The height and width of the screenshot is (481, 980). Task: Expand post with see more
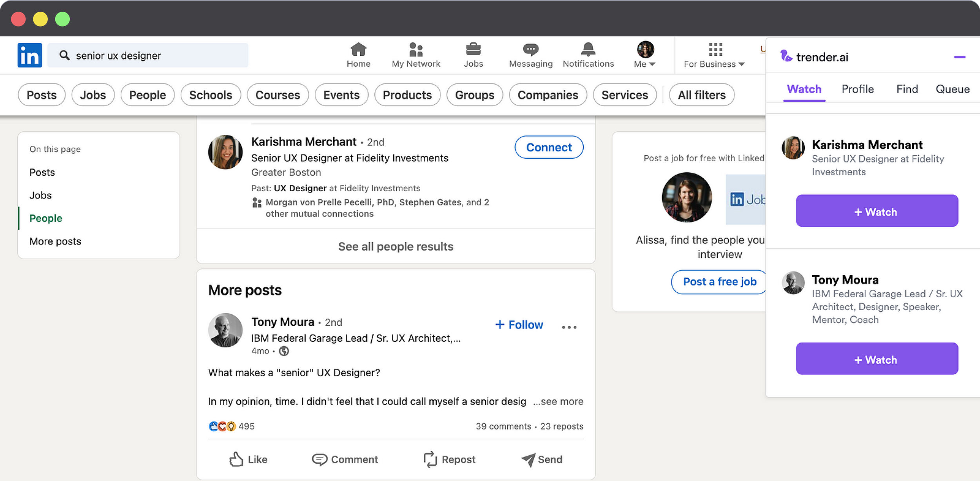coord(558,401)
